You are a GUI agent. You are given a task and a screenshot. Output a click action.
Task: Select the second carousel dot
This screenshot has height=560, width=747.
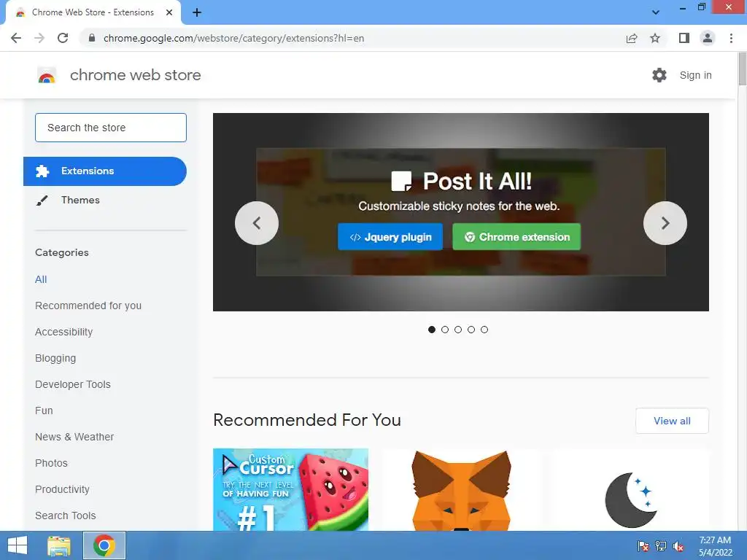click(445, 330)
